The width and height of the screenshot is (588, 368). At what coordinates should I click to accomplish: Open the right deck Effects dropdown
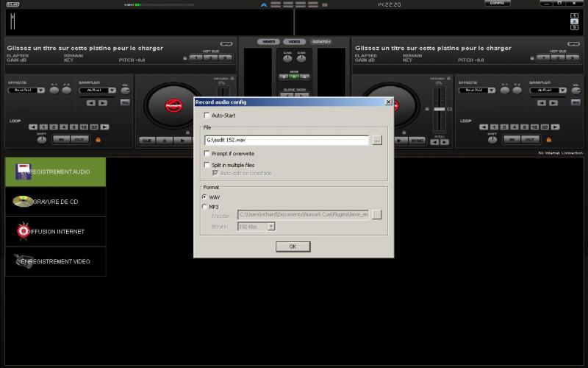click(x=477, y=90)
